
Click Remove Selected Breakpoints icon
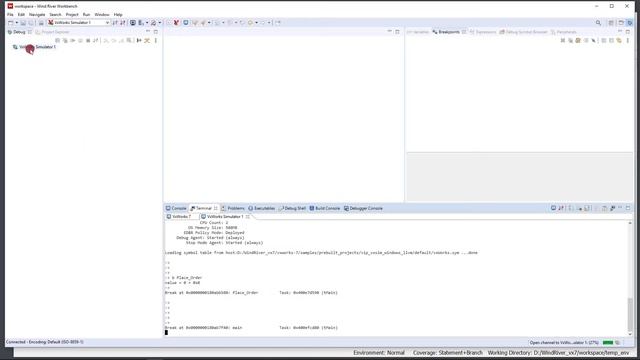(x=563, y=40)
